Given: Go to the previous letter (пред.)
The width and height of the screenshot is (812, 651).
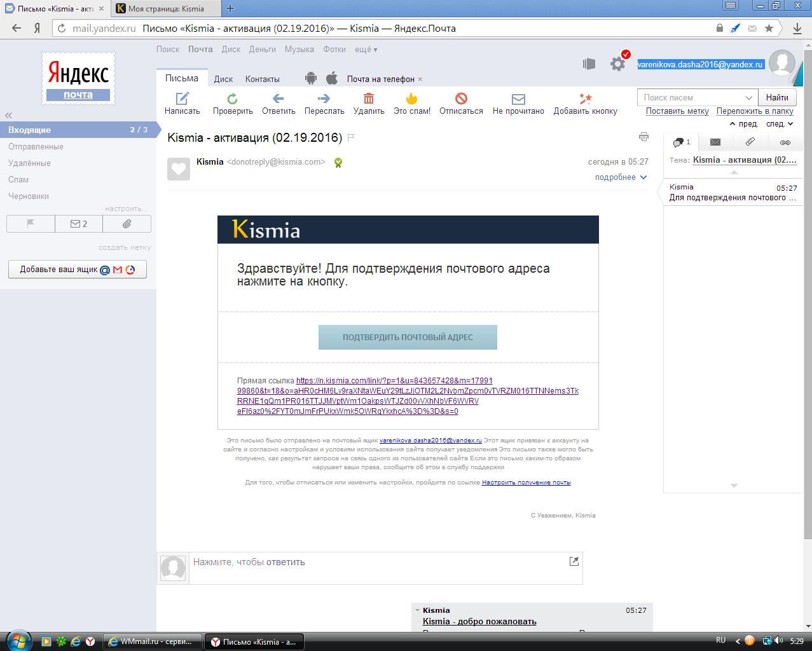Looking at the screenshot, I should pos(743,124).
